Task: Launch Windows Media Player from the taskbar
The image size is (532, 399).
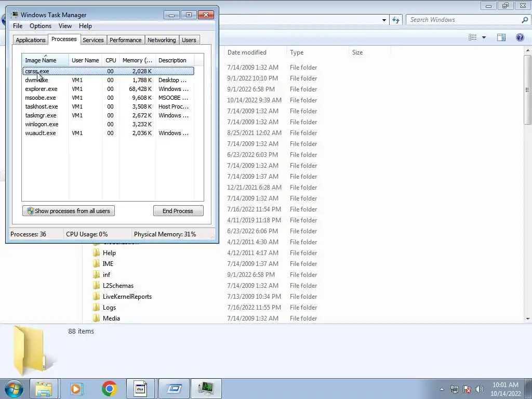Action: (x=76, y=389)
